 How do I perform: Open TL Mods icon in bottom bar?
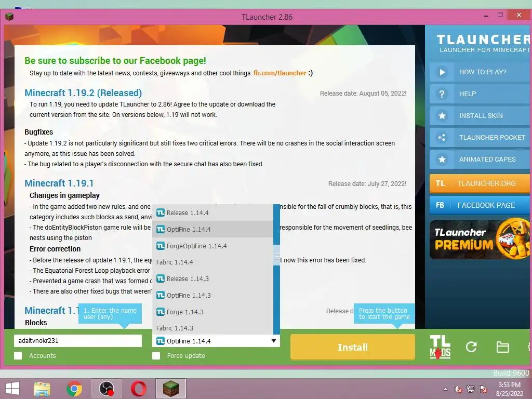(440, 347)
